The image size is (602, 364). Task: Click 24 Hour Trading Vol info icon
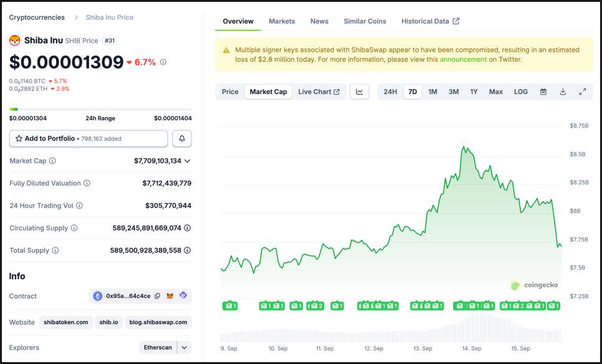pyautogui.click(x=80, y=206)
